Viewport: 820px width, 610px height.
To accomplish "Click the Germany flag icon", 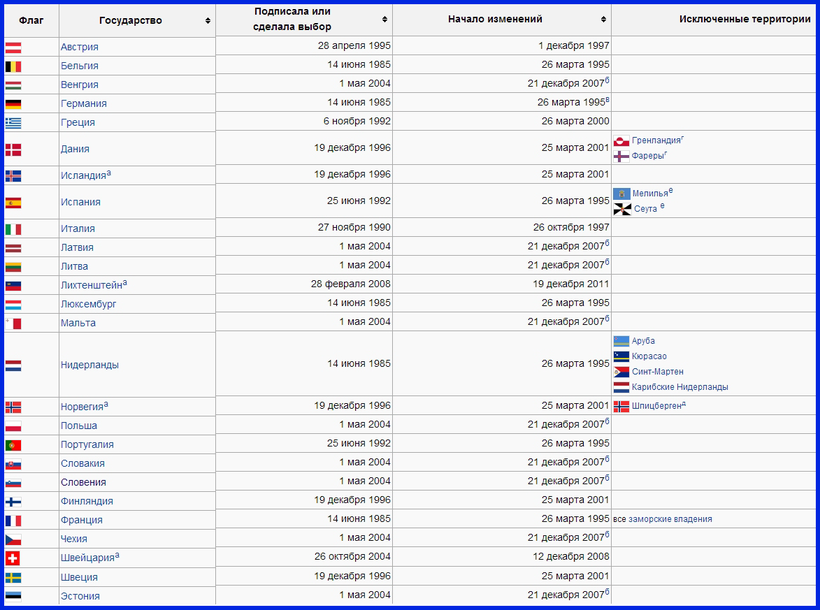I will 14,104.
